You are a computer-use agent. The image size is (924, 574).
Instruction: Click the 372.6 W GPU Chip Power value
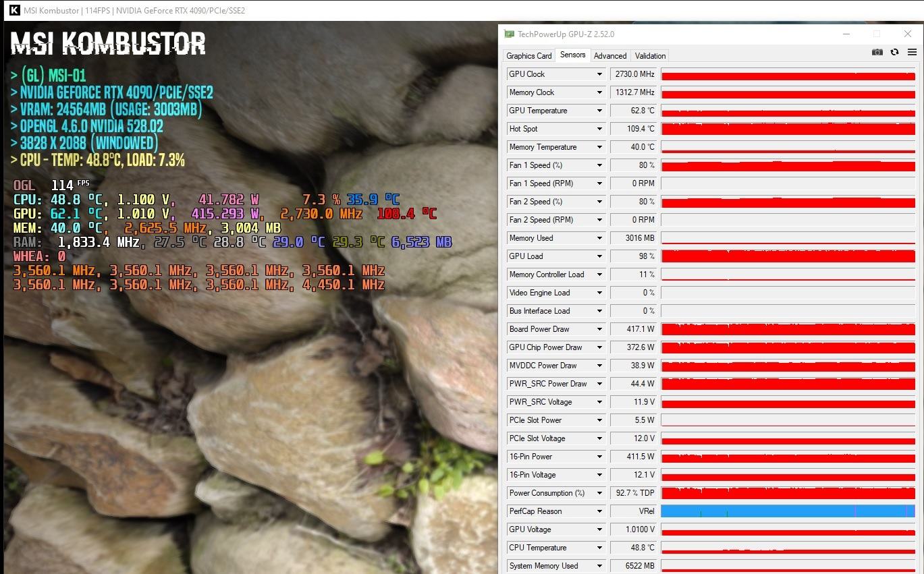tap(633, 347)
